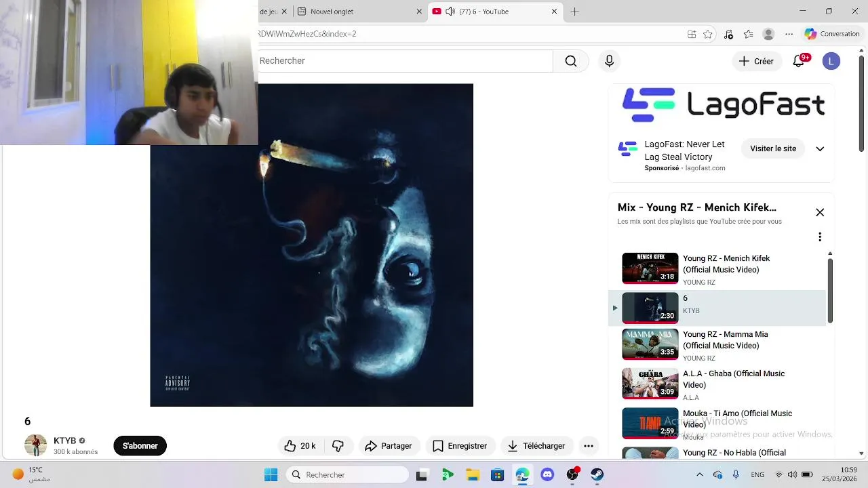Screen dimensions: 868x488
Task: Click the LagoFast banner logo
Action: (x=723, y=105)
